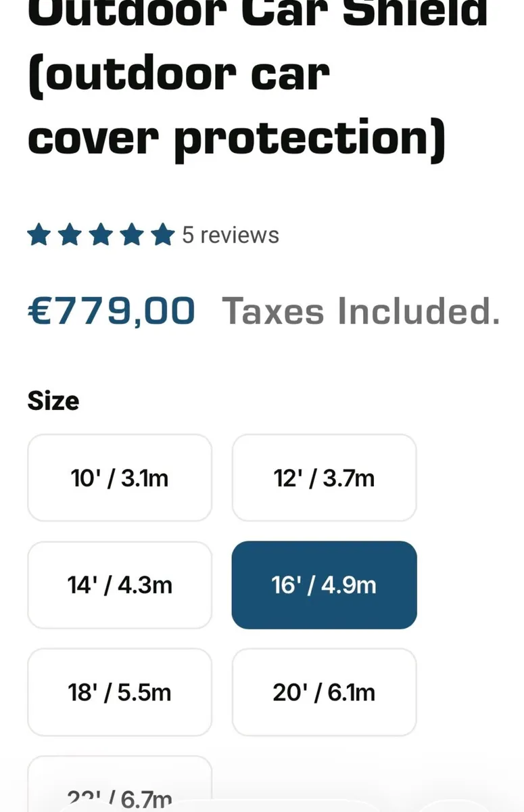Viewport: 524px width, 812px height.
Task: Select size 18' / 5.5m
Action: pyautogui.click(x=120, y=692)
